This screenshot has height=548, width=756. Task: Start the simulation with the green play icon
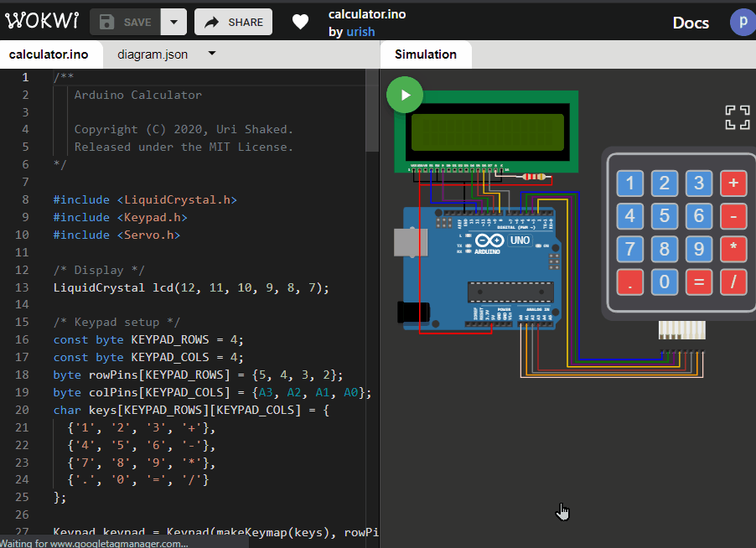coord(405,96)
